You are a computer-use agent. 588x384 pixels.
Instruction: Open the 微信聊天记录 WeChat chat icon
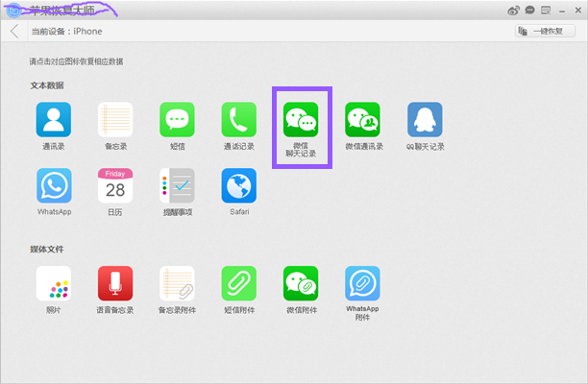301,119
